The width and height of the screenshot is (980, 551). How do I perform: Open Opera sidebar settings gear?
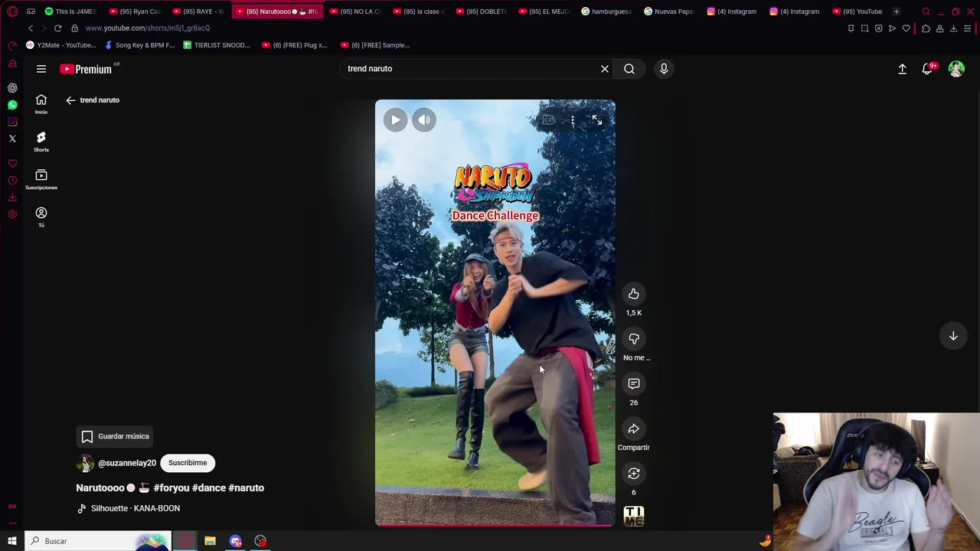(12, 214)
